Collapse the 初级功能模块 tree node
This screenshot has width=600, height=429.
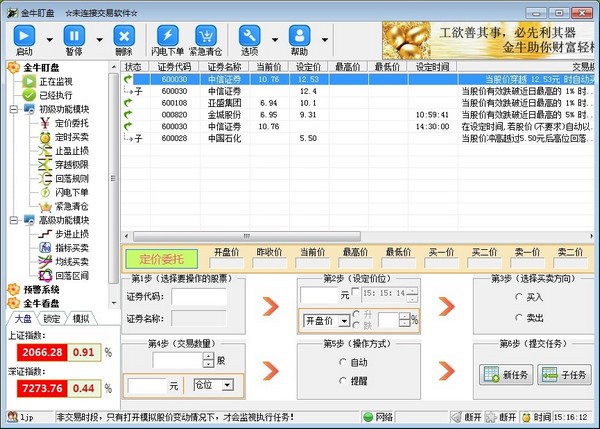coord(11,108)
